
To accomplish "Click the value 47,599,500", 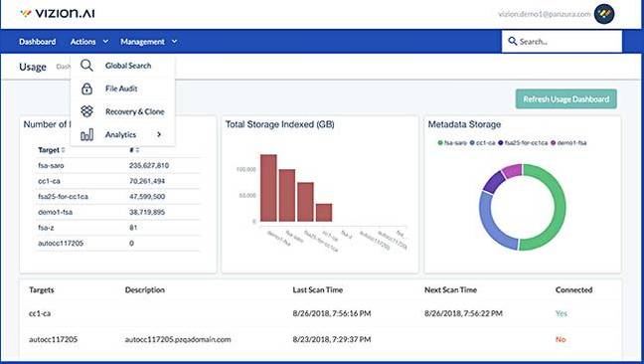I will coord(147,196).
